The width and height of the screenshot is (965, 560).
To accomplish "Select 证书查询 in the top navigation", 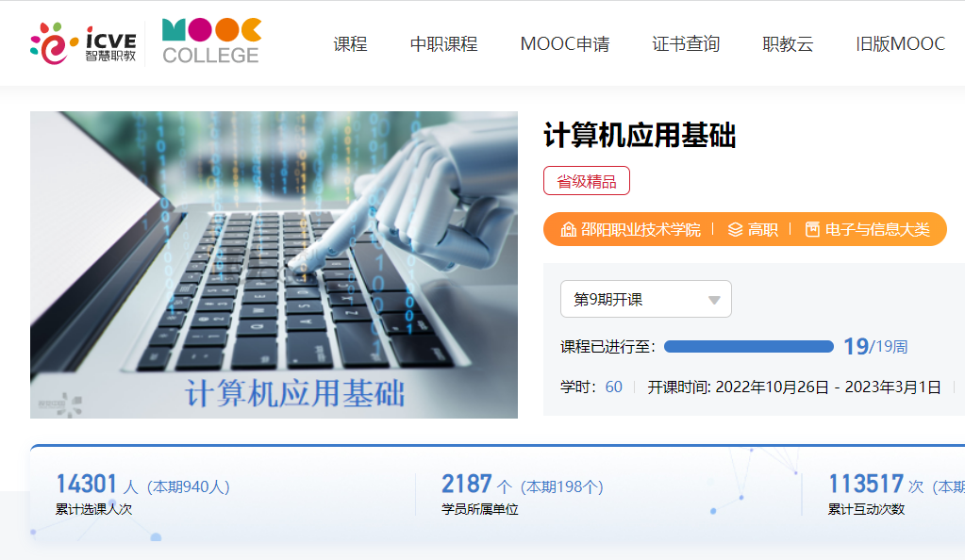I will [686, 43].
